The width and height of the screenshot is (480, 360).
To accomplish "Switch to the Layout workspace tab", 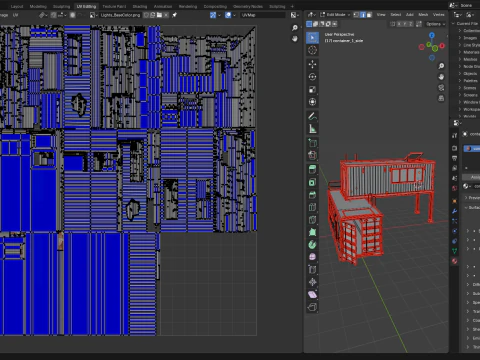I will (17, 6).
